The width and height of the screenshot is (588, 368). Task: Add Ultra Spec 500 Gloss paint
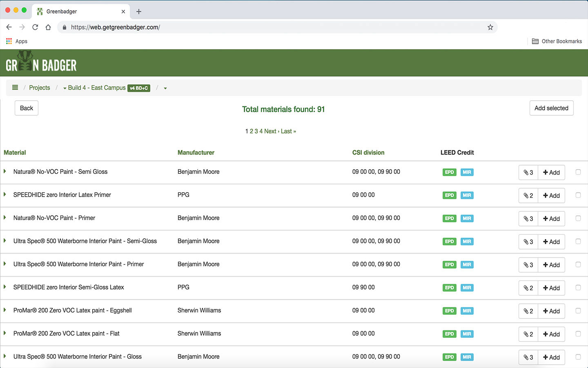click(552, 357)
